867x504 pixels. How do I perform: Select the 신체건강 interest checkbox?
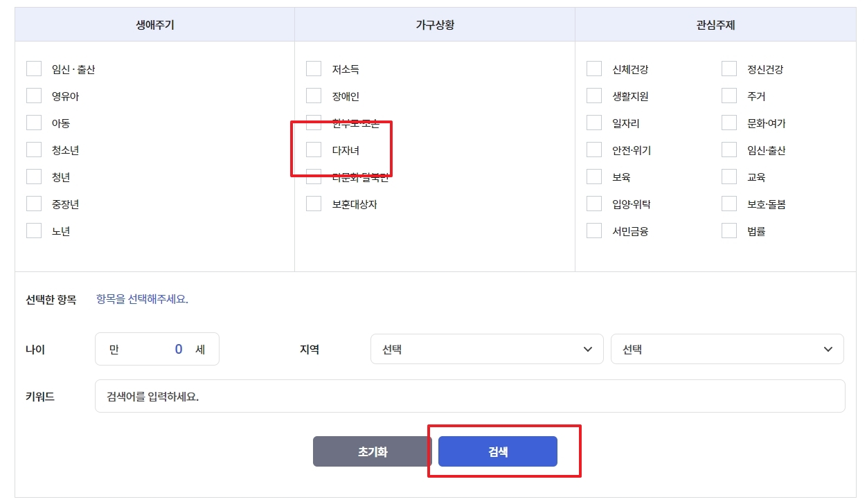(x=593, y=68)
